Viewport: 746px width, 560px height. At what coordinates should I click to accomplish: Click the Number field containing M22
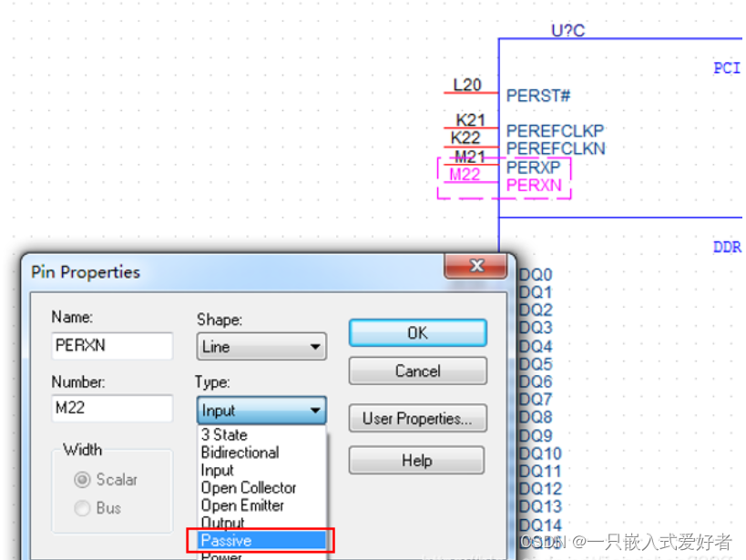(x=111, y=408)
